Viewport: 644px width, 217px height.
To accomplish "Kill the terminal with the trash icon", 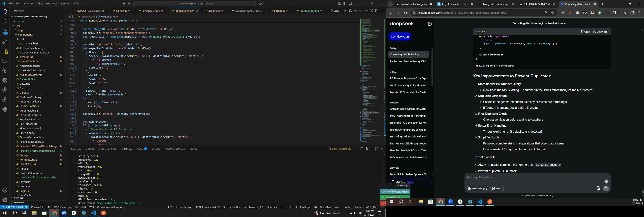I will click(366, 149).
